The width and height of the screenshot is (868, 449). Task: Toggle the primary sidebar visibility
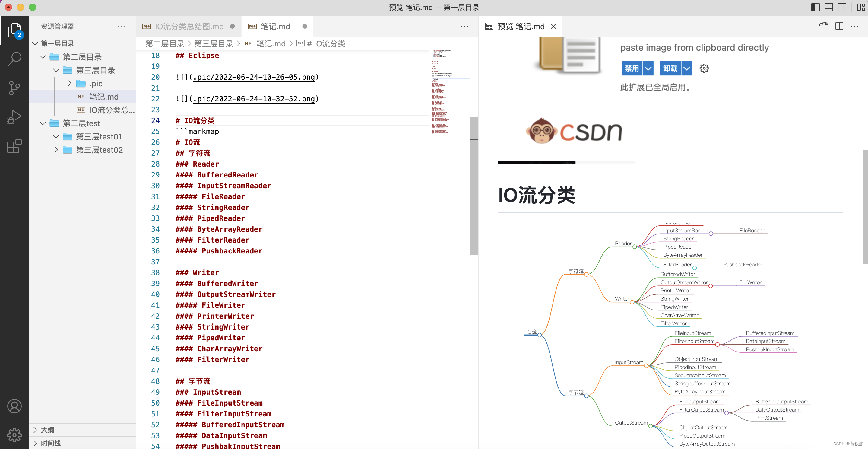coord(816,7)
